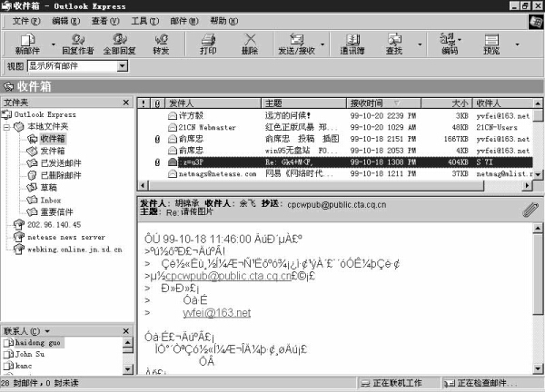Open the 邮件(M) menu

point(184,21)
